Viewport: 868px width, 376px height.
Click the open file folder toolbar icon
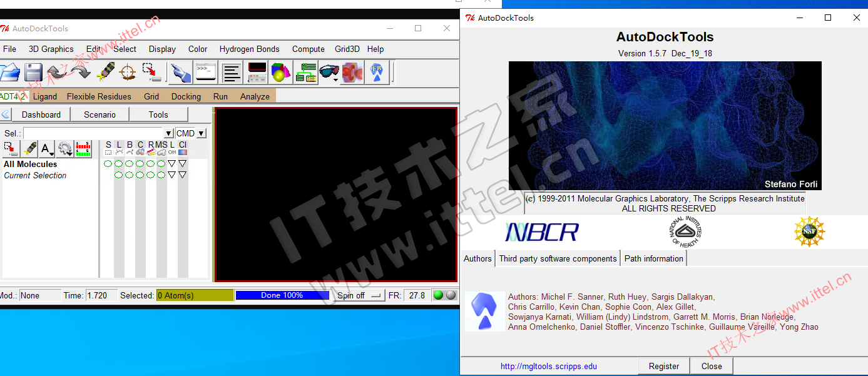[x=9, y=72]
